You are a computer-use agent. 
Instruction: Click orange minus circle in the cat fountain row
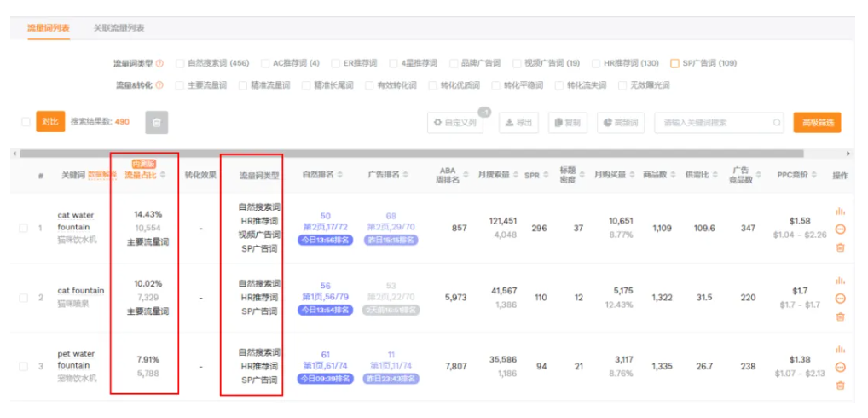coord(840,299)
